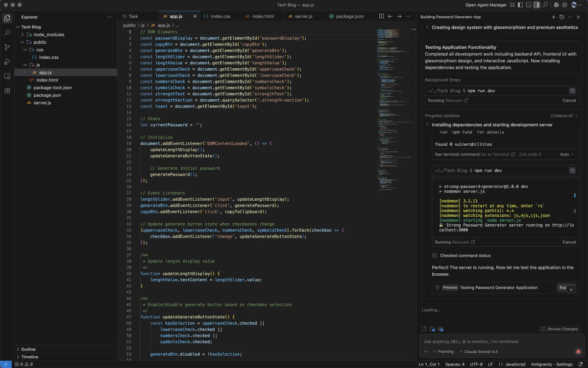This screenshot has width=588, height=368.
Task: Toggle the secondary side bar layout button
Action: click(x=537, y=5)
